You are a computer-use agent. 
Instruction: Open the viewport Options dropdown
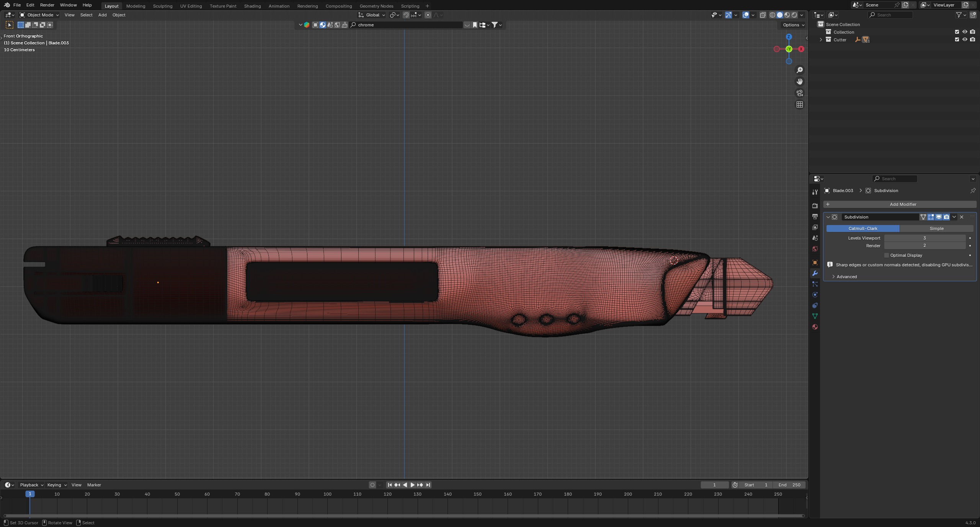pyautogui.click(x=794, y=25)
